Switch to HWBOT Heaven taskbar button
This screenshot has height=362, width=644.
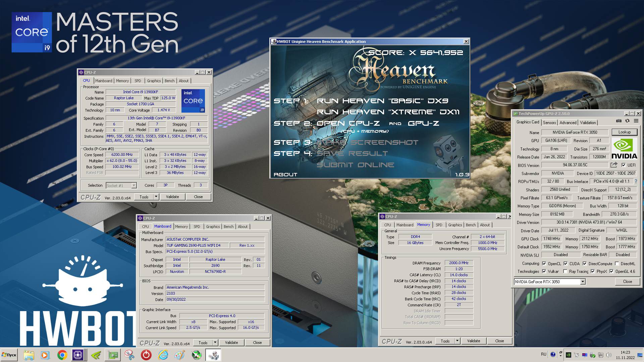(213, 355)
